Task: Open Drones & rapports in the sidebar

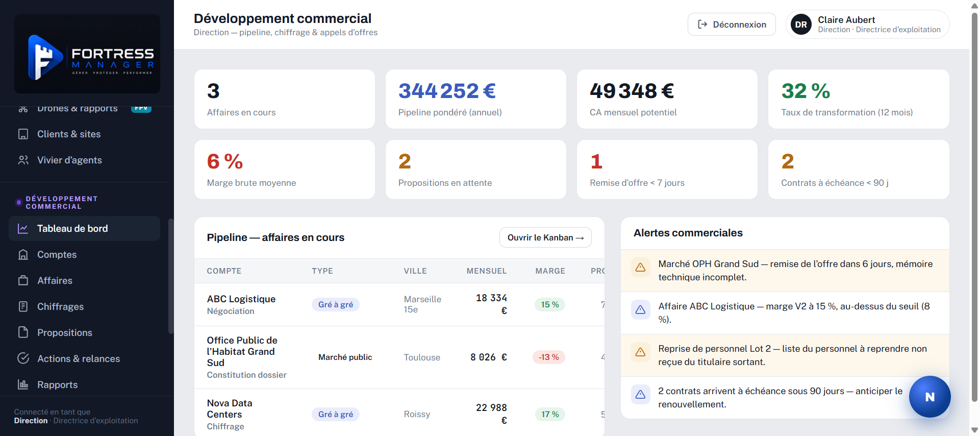Action: coord(84,109)
